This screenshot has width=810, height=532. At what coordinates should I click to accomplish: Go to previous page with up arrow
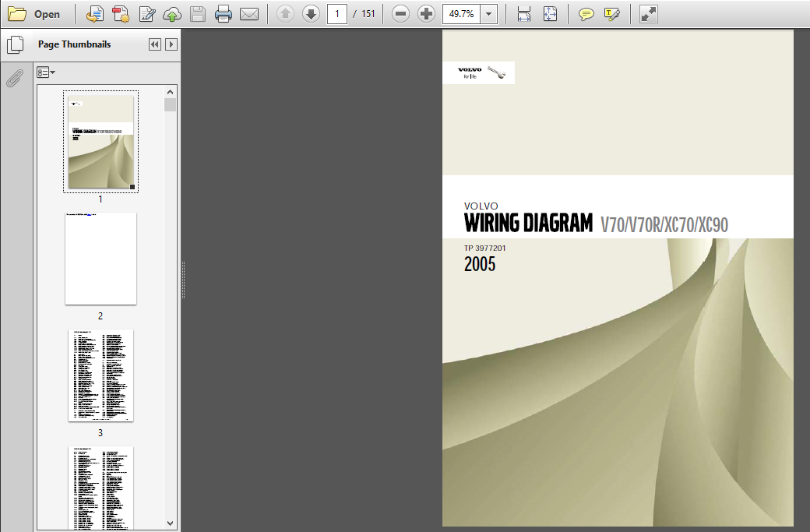tap(285, 14)
